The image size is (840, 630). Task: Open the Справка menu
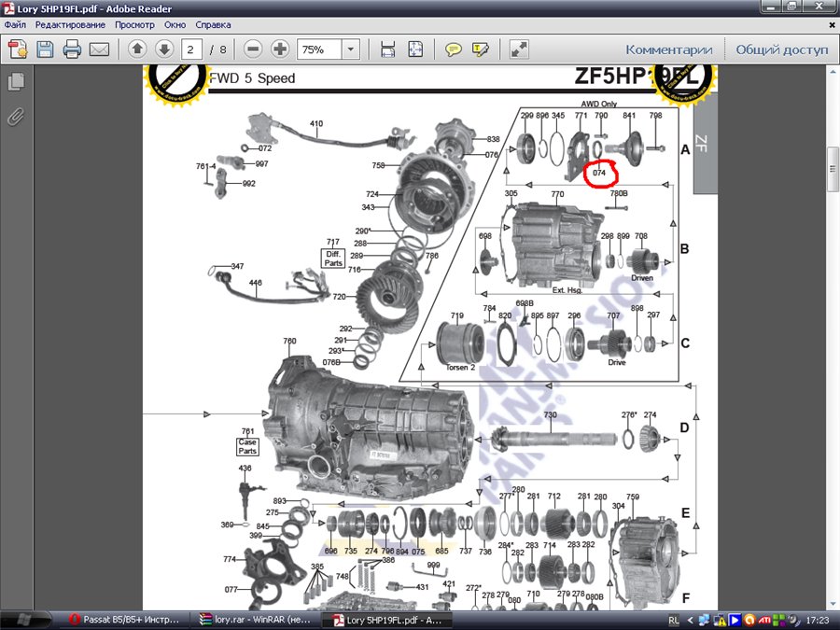tap(213, 24)
